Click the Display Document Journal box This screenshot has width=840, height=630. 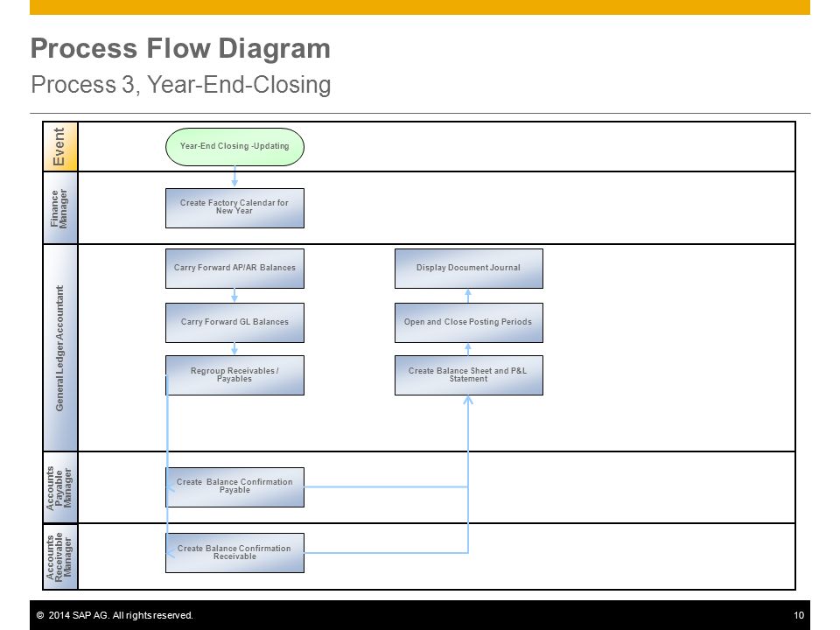click(469, 269)
